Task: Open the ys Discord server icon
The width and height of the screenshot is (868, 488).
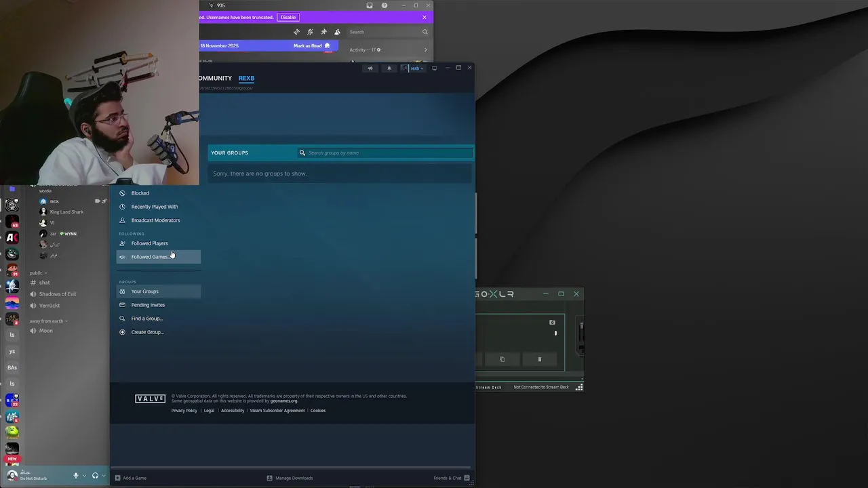Action: coord(12,351)
